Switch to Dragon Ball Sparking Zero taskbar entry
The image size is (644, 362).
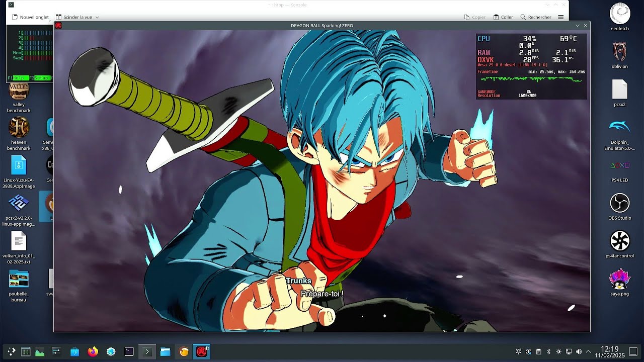202,352
